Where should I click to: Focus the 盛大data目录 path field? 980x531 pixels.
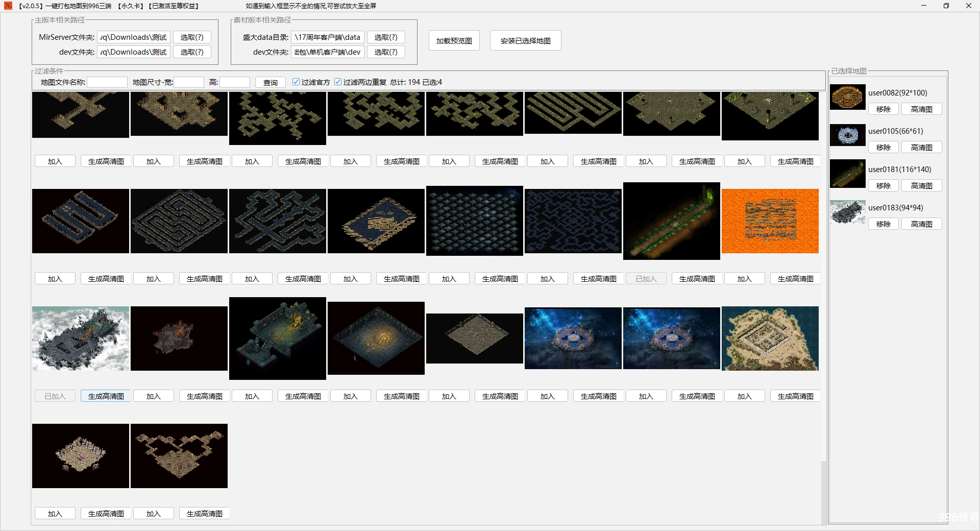click(328, 37)
